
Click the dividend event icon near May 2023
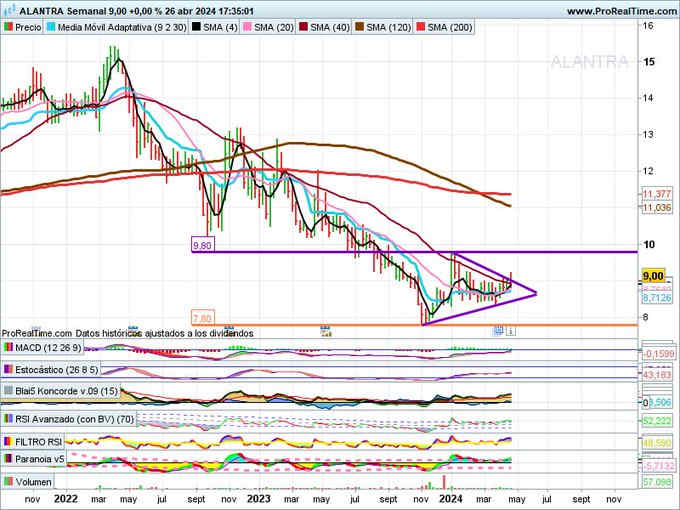326,330
